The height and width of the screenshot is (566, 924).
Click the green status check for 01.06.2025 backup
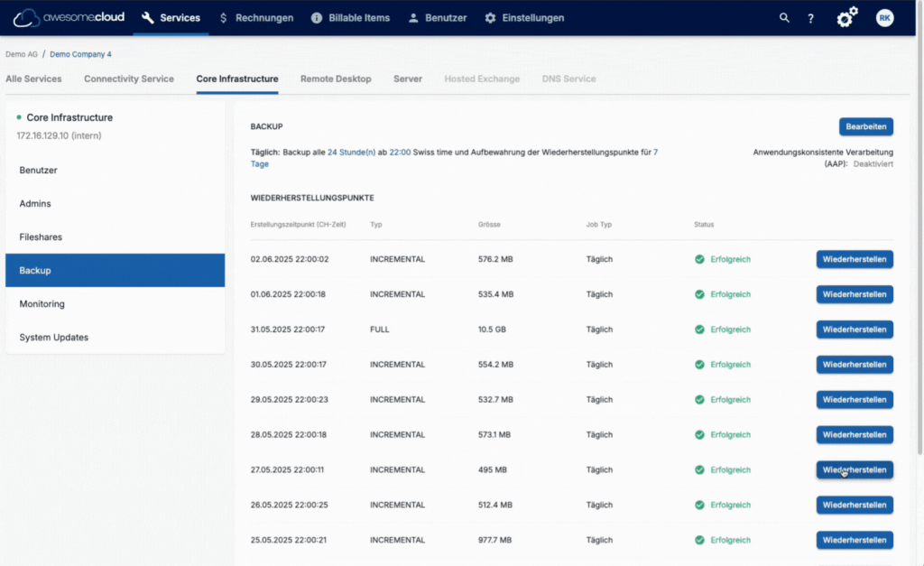[x=699, y=294]
